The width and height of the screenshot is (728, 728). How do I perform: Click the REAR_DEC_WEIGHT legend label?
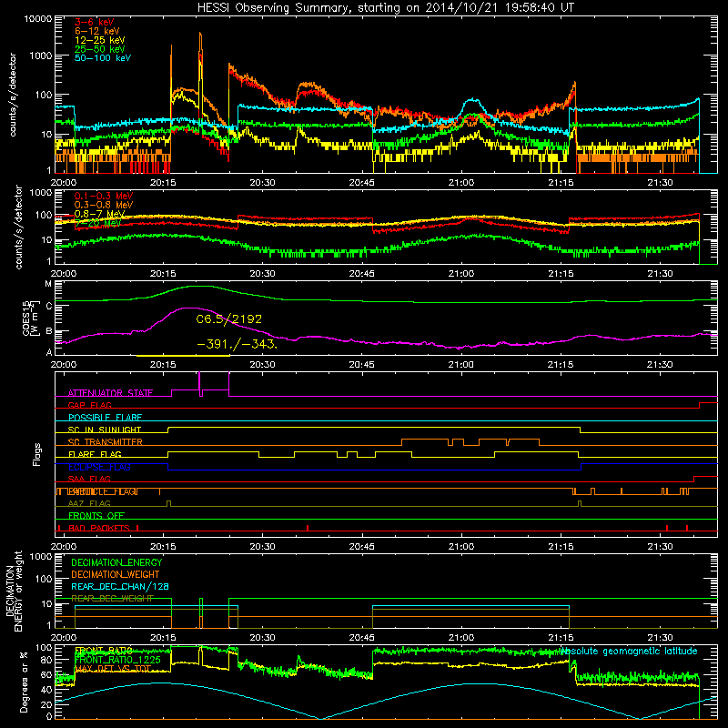(112, 599)
